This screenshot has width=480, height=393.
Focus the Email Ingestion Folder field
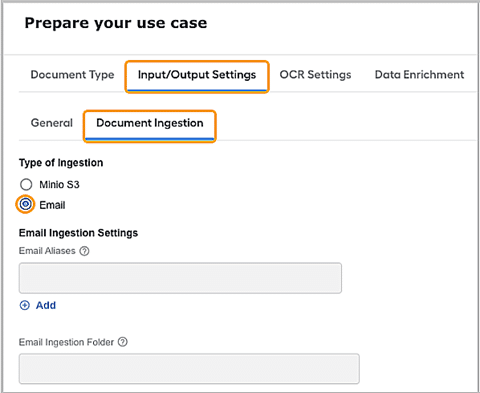(x=189, y=369)
